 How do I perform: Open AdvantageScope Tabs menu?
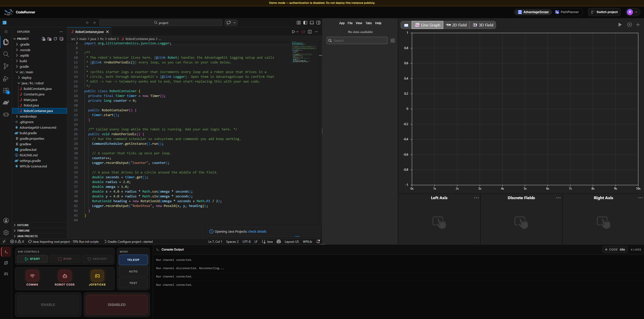369,23
